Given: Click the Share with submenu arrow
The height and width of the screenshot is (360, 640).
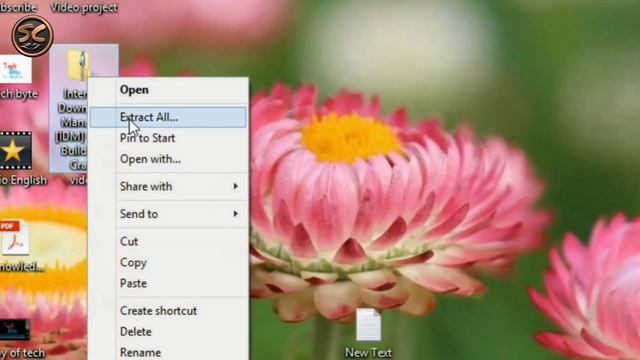Looking at the screenshot, I should point(236,186).
